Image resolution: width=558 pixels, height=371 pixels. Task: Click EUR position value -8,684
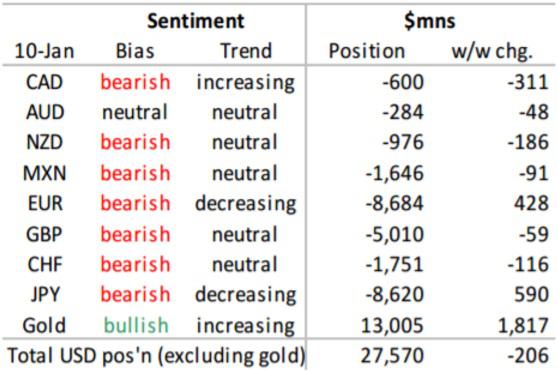point(395,203)
